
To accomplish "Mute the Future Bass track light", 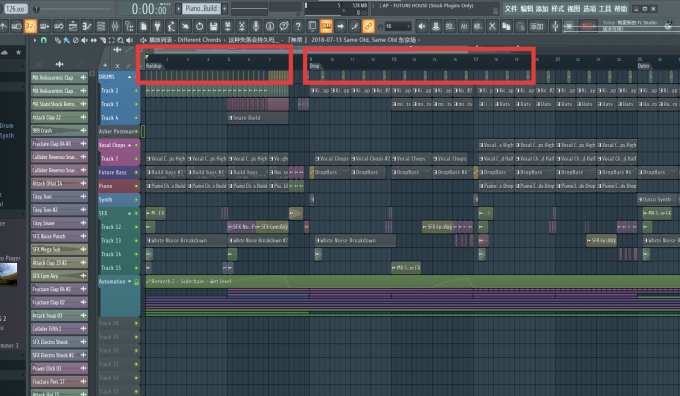I will tap(136, 172).
